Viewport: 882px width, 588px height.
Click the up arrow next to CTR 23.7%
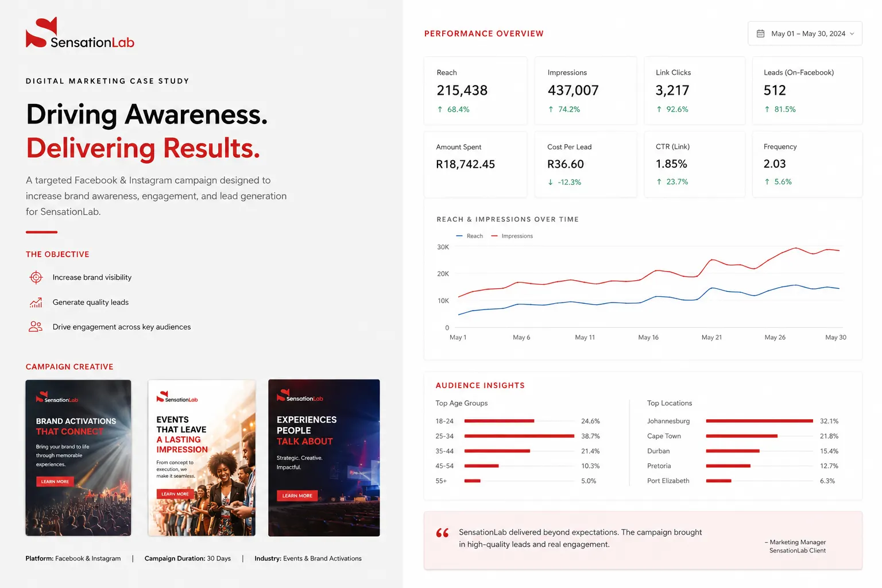point(659,181)
